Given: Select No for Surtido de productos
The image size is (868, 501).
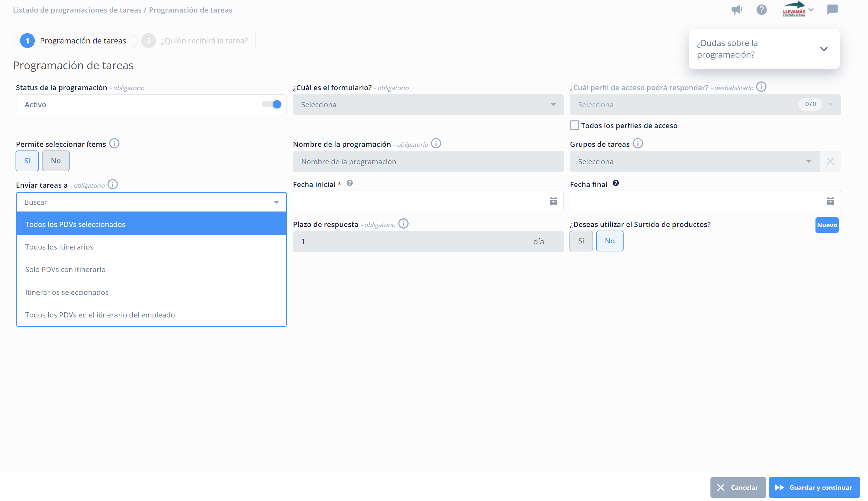Looking at the screenshot, I should coord(609,241).
